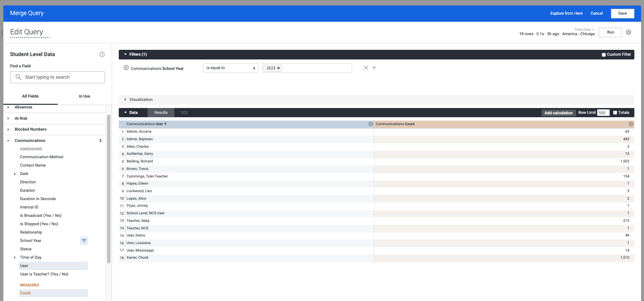
Task: Open the 'is equal to' condition dropdown
Action: click(231, 68)
